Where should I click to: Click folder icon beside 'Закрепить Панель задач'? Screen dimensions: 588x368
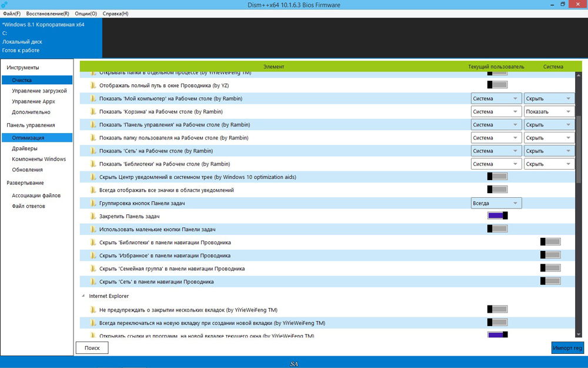pos(93,216)
